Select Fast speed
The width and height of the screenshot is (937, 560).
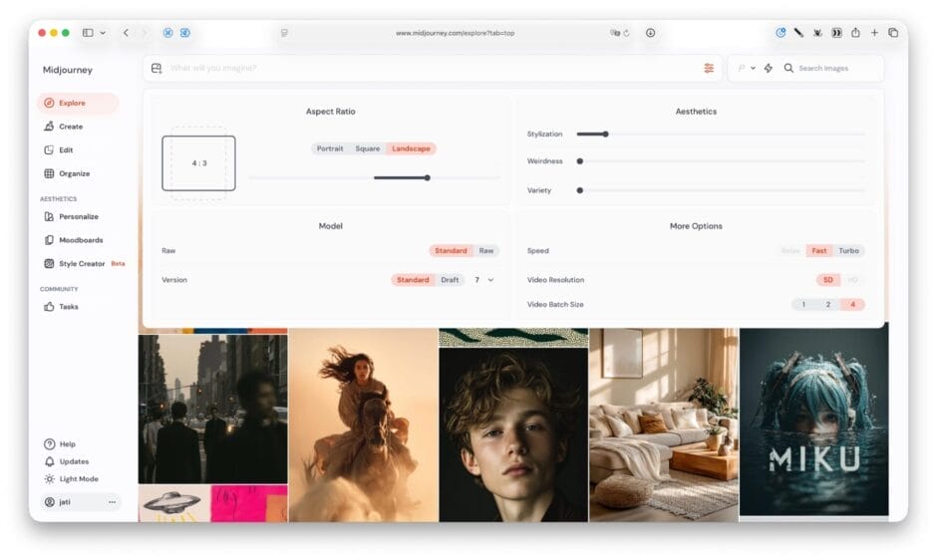819,251
